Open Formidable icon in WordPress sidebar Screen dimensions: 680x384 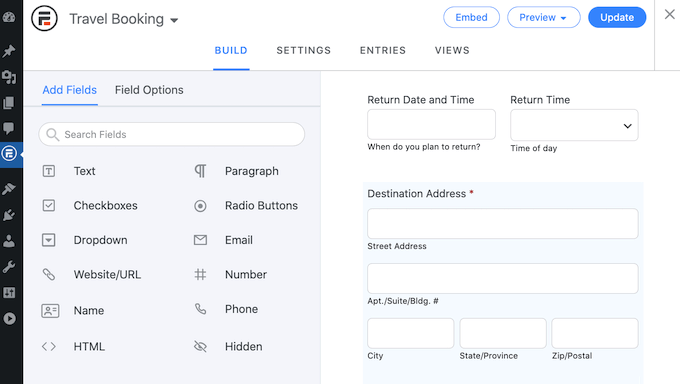9,154
